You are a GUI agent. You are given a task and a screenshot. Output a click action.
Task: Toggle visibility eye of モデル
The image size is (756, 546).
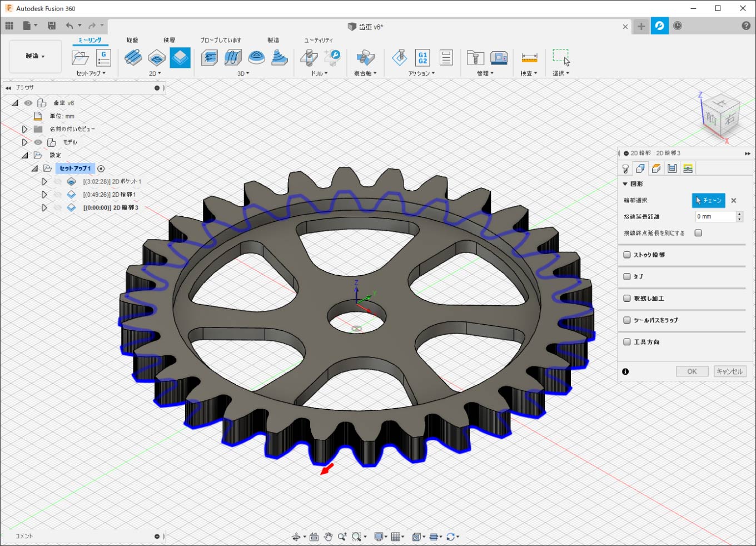click(x=38, y=142)
